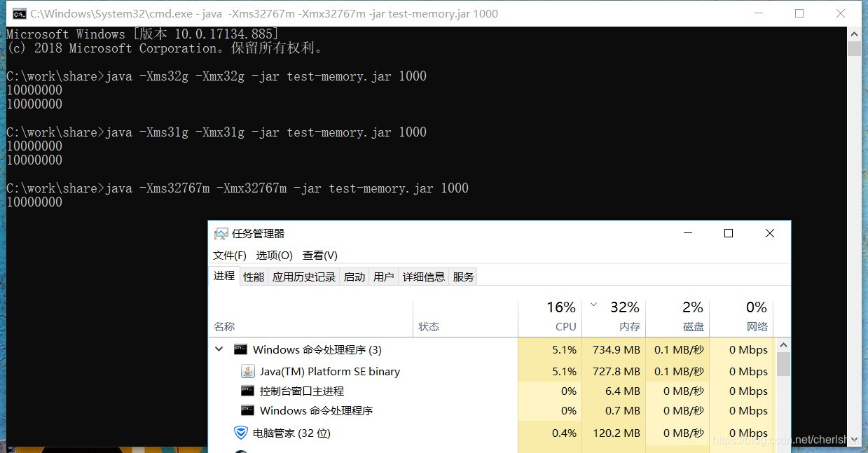This screenshot has width=868, height=453.
Task: Click the Java(TM) Platform SE binary icon
Action: [248, 371]
